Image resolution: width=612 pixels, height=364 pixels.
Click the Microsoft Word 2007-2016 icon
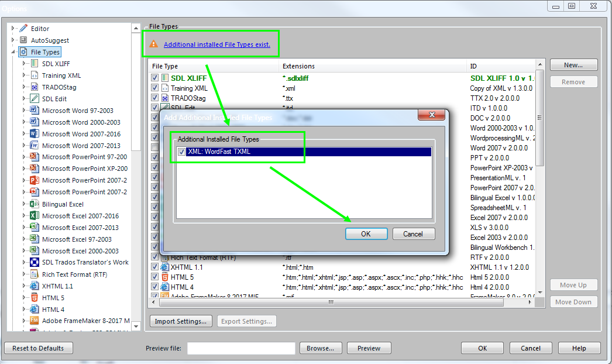(35, 133)
